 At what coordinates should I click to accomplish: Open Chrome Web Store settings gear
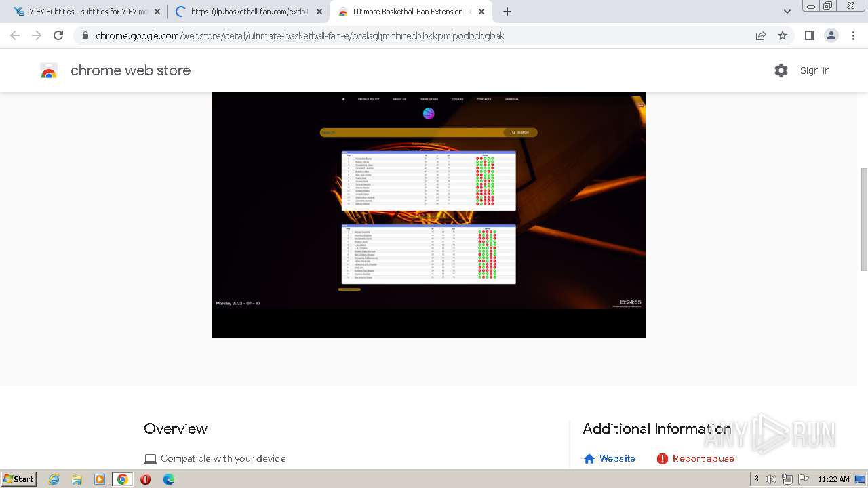coord(781,70)
